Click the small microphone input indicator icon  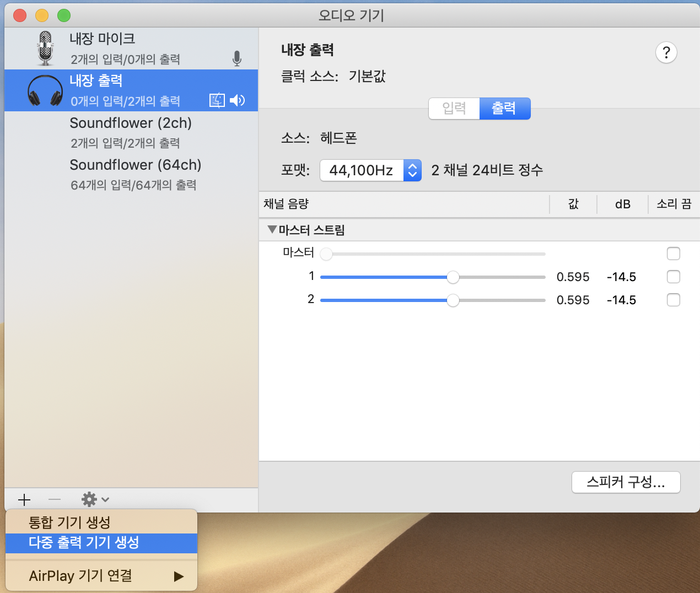coord(237,58)
